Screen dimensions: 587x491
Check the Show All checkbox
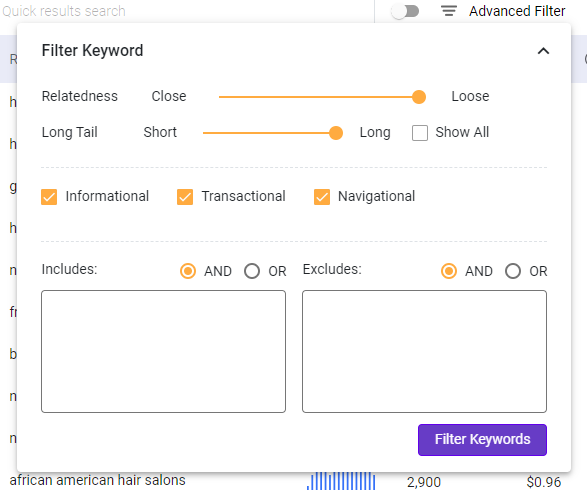[x=420, y=133]
